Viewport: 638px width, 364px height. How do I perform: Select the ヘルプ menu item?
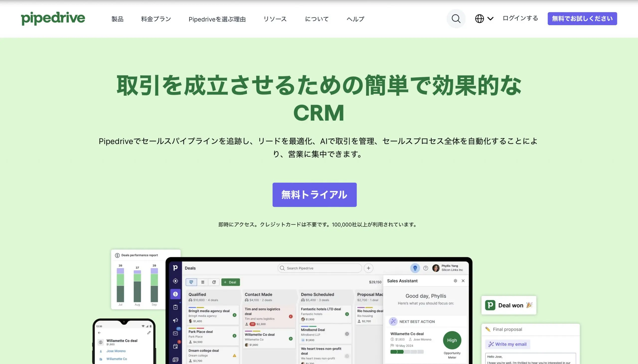355,19
